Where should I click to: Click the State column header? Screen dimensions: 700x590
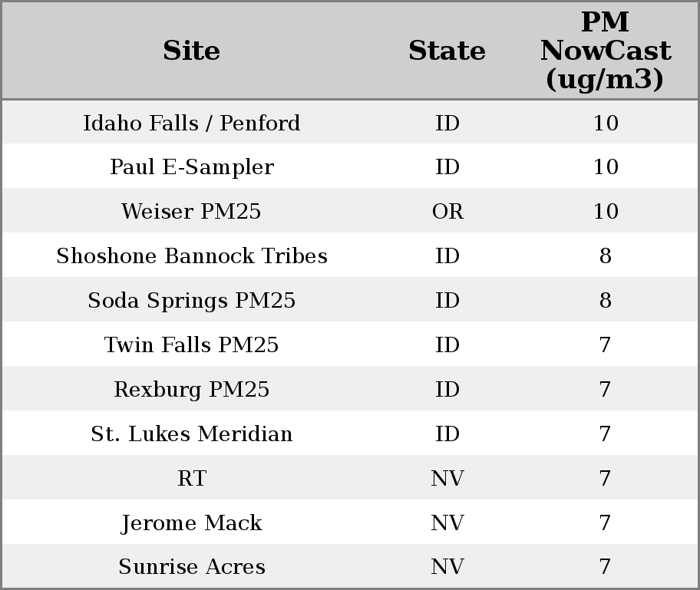tap(447, 51)
